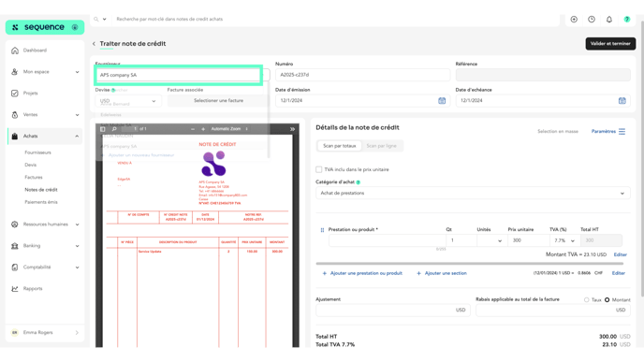The image size is (644, 362).
Task: Click Prix unitaire field 300
Action: 528,240
